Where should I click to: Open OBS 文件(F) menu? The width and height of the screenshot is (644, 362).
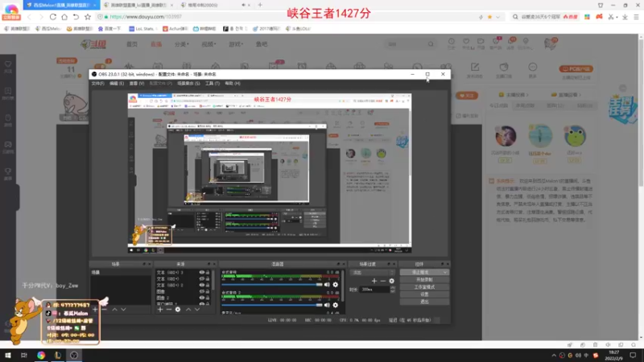97,84
